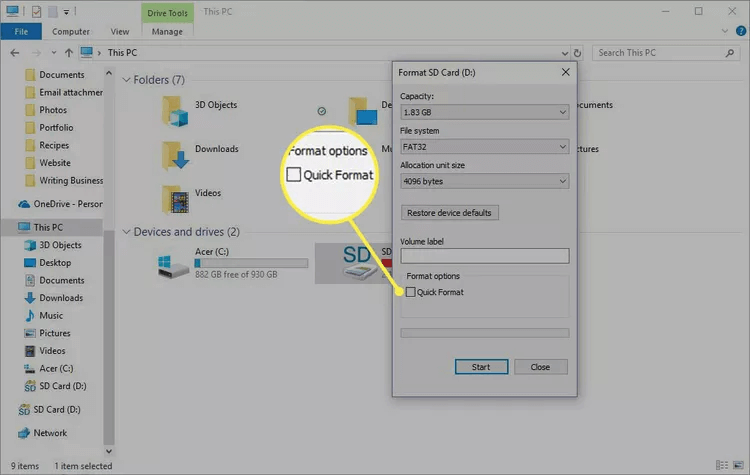Open the Capacity dropdown
Screen dimensions: 750x475
click(484, 113)
